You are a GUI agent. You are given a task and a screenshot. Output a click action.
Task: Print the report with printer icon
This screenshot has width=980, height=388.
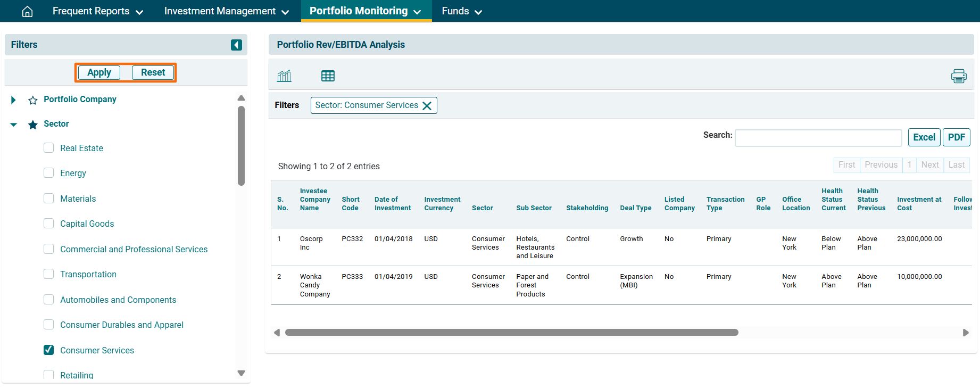pyautogui.click(x=958, y=76)
